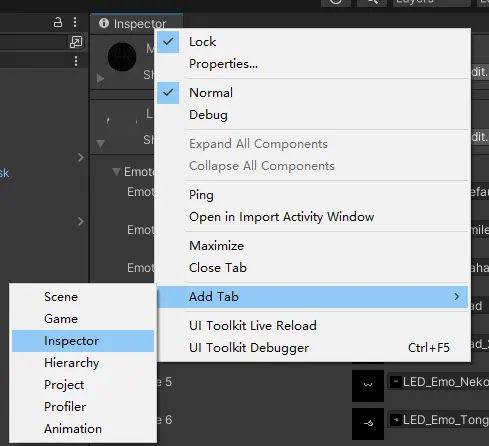Choose Close Tab menu entry
Viewport: 489px width, 446px height.
(312, 268)
